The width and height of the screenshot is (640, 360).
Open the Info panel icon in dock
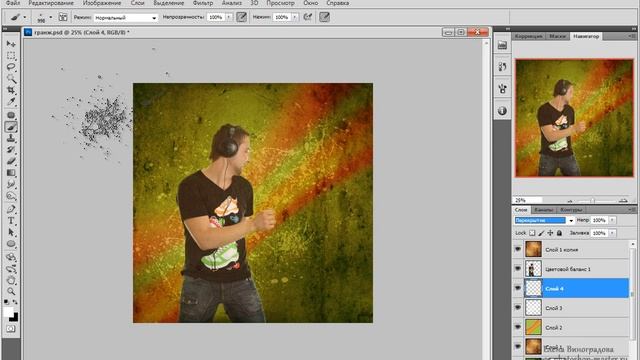click(502, 111)
